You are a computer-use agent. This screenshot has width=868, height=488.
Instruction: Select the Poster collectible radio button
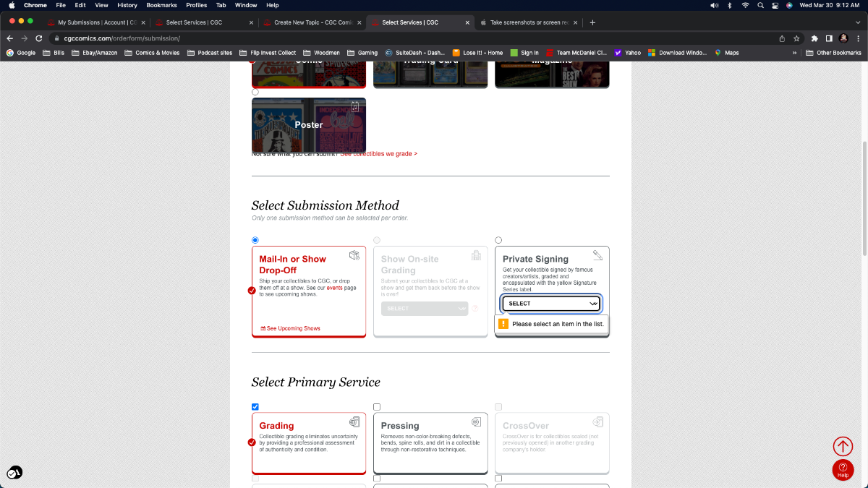click(x=255, y=92)
